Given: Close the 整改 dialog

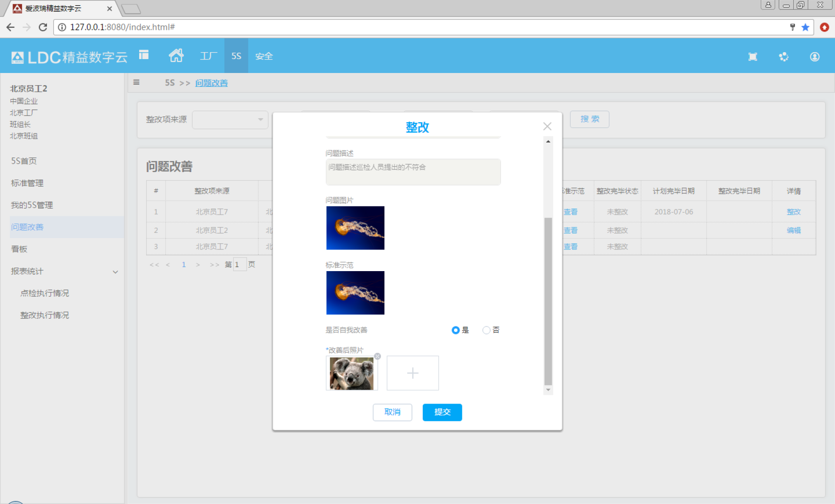Looking at the screenshot, I should [x=547, y=126].
